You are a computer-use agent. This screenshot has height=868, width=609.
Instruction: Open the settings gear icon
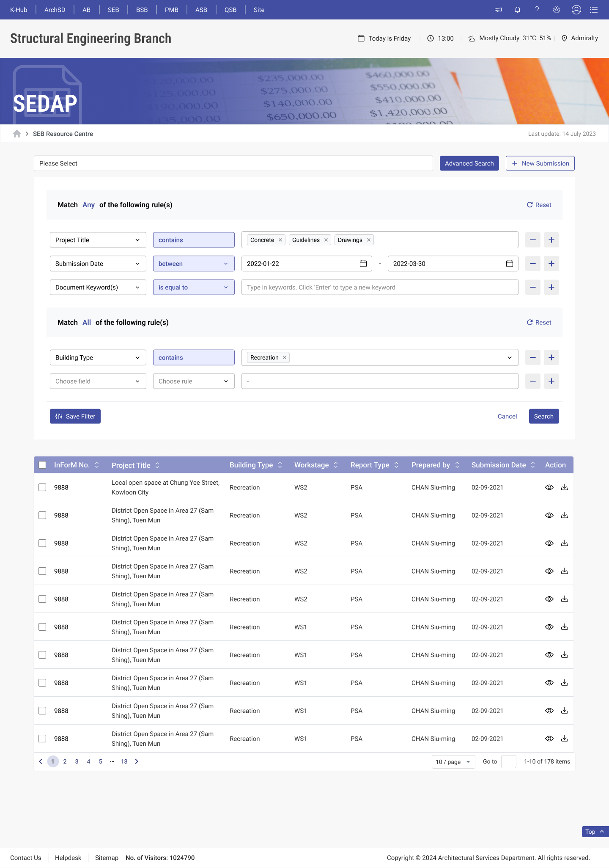(x=557, y=10)
